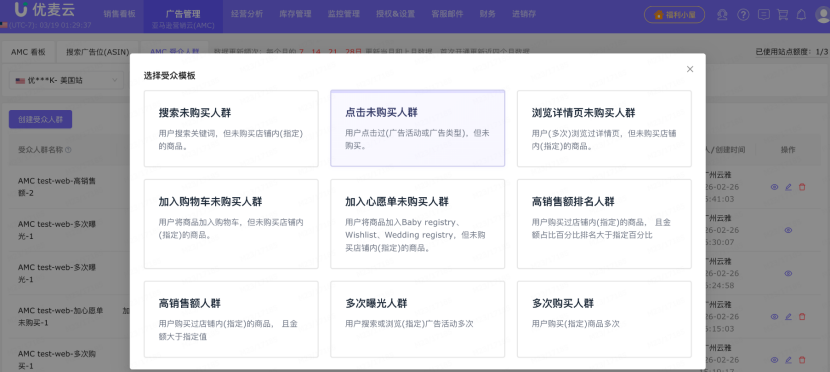The image size is (830, 372).
Task: View the 多次曝光-1 row created at 24:58
Action: click(x=788, y=274)
